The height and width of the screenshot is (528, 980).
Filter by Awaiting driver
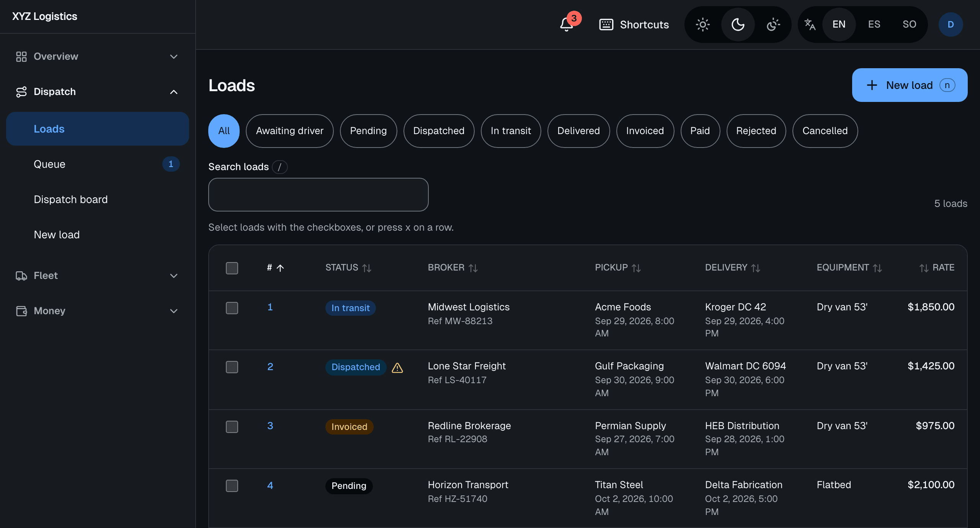(290, 131)
